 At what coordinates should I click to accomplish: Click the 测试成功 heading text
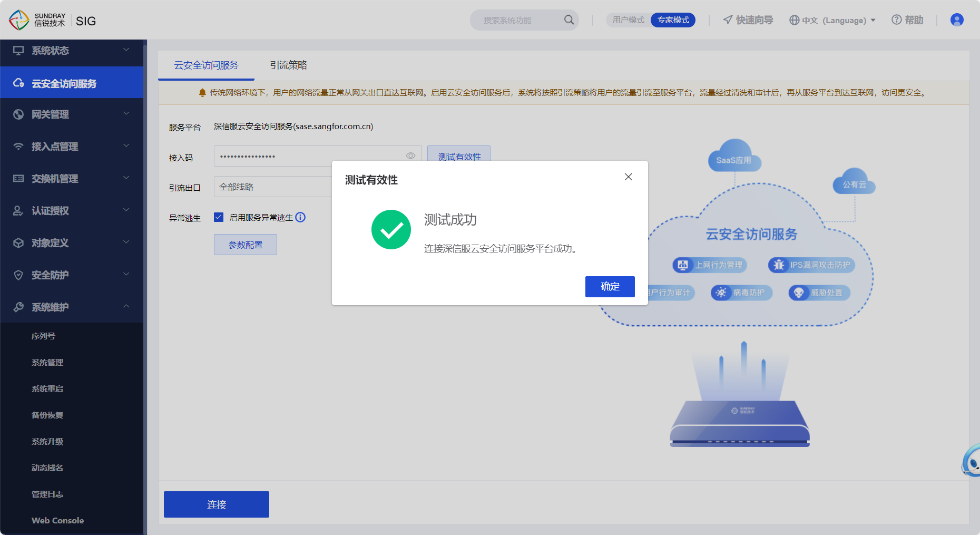click(x=450, y=220)
